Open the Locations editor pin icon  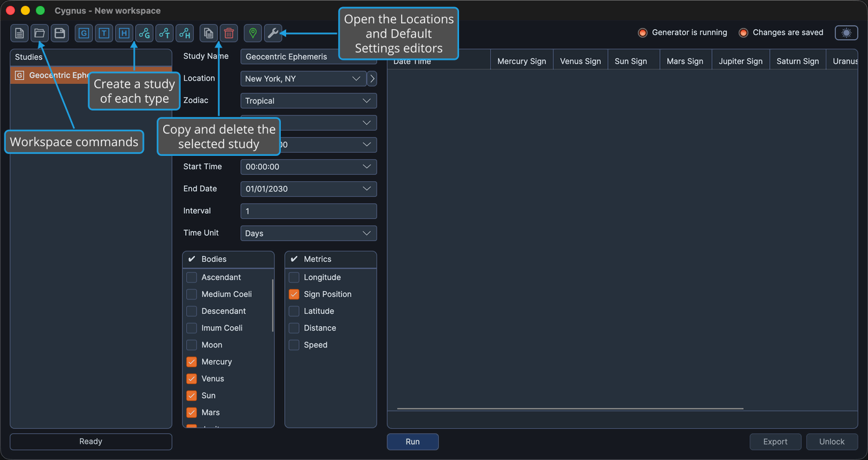[253, 33]
